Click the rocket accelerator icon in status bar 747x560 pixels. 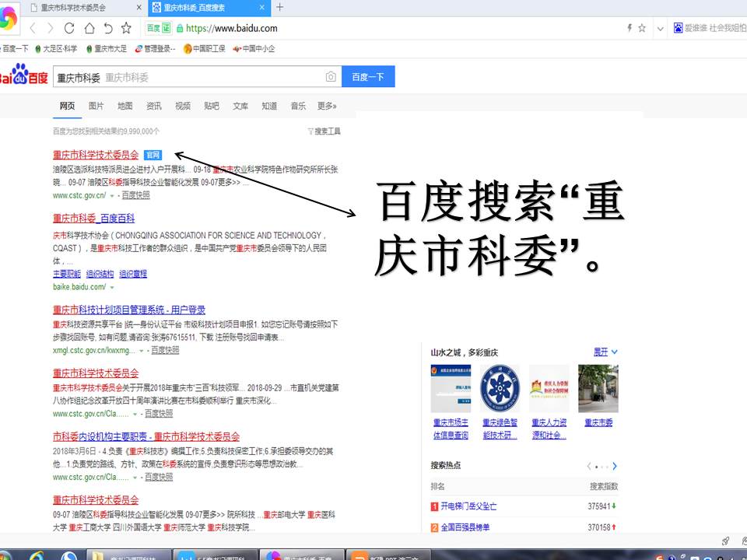[725, 541]
